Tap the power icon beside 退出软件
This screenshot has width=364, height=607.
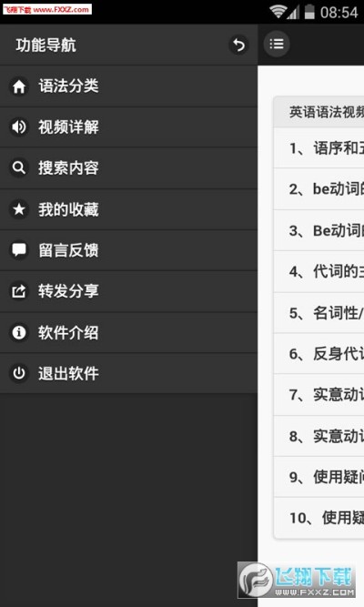(18, 373)
